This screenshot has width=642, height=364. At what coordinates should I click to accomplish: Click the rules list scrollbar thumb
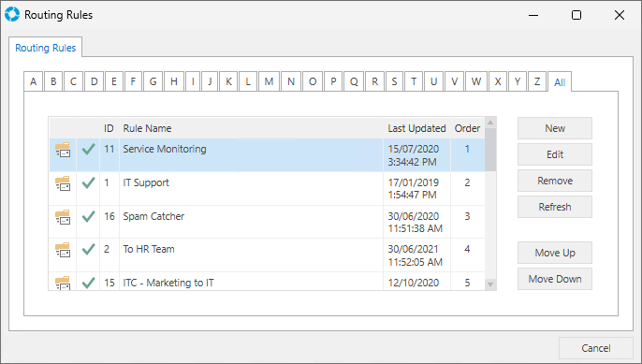click(x=490, y=150)
